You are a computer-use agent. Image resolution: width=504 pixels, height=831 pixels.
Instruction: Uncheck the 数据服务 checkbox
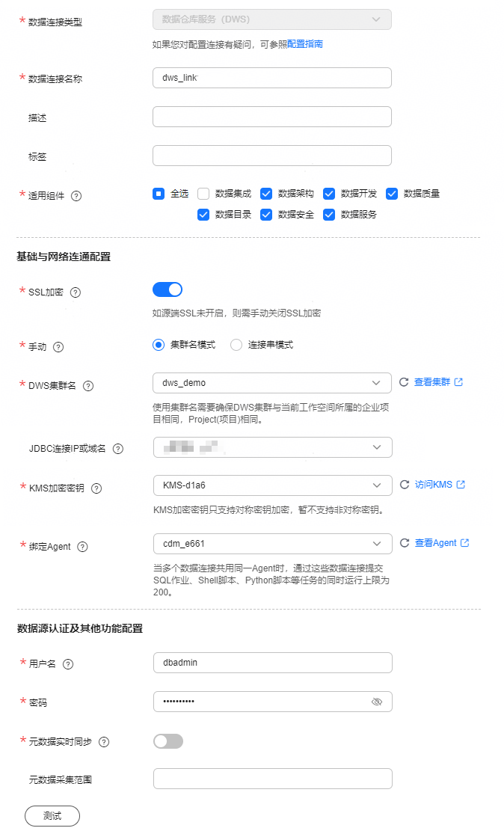(329, 215)
